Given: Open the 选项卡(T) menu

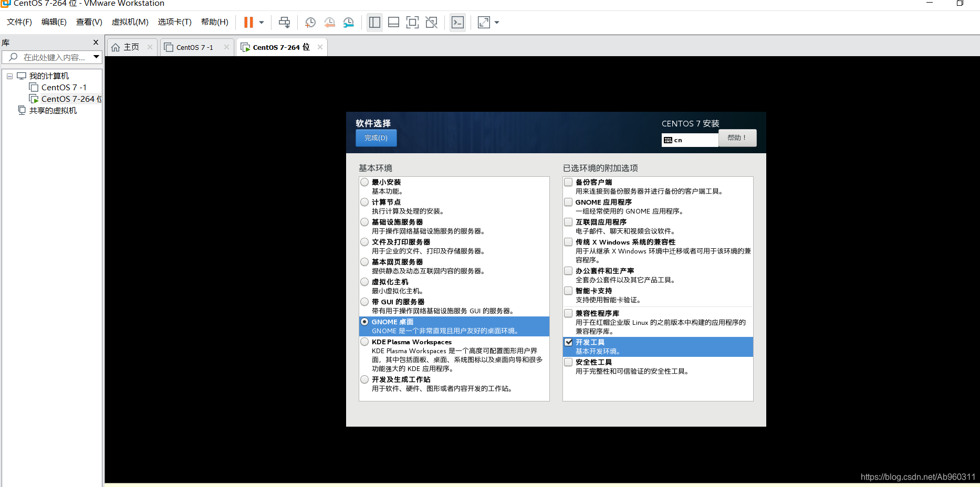Looking at the screenshot, I should pyautogui.click(x=174, y=22).
